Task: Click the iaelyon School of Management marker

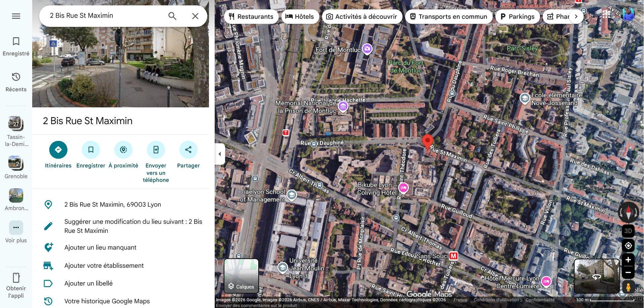Action: coord(291,195)
